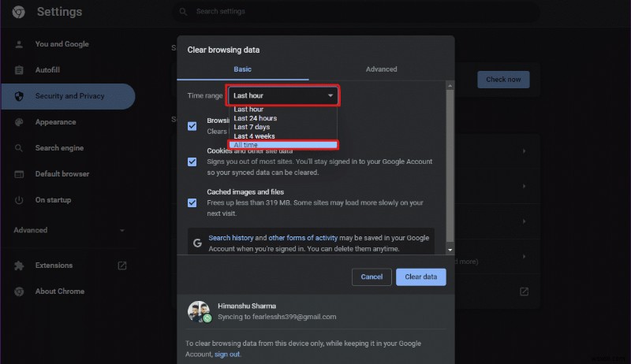Click the Search engine magnifier icon
Image resolution: width=631 pixels, height=364 pixels.
pos(19,148)
